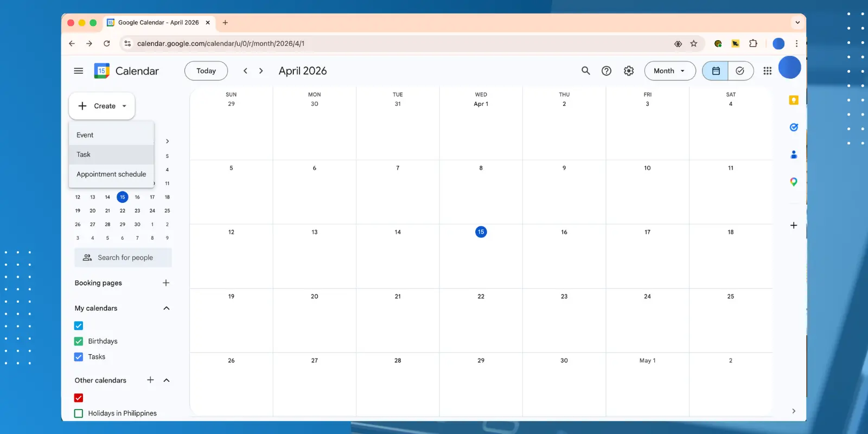868x434 pixels.
Task: Click the Today button
Action: (x=206, y=71)
